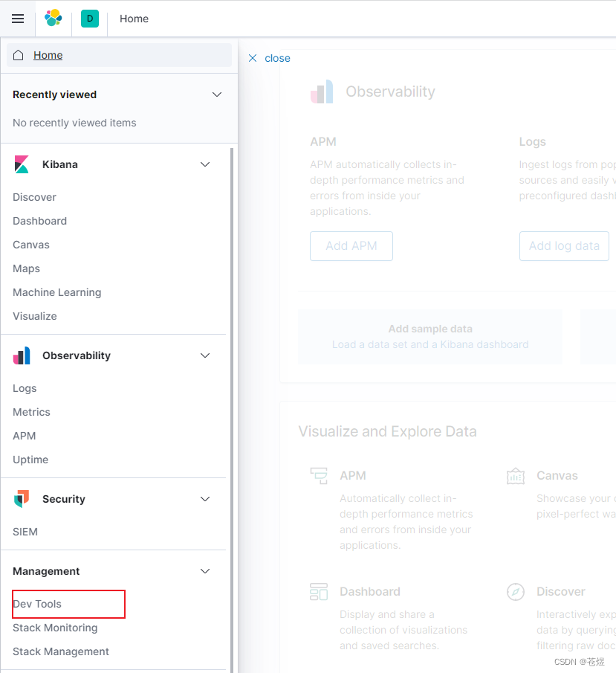Click the APM icon under Visualize and Explore

(319, 476)
